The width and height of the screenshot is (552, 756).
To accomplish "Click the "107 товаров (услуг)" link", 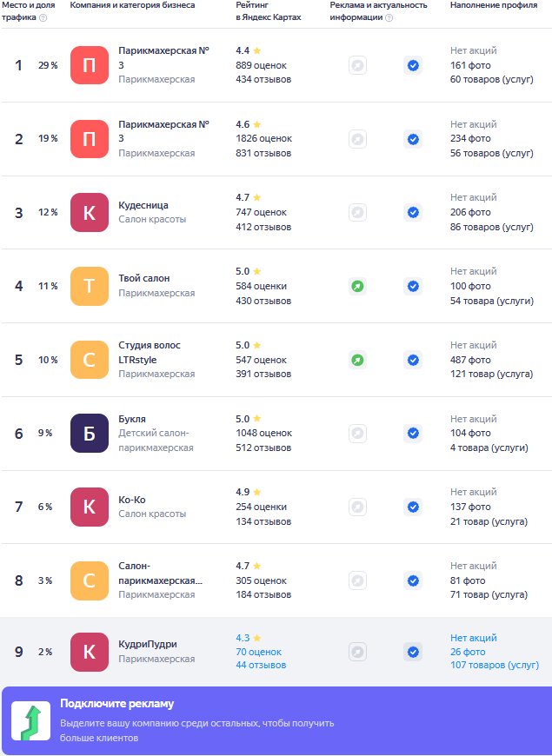I will pyautogui.click(x=494, y=666).
